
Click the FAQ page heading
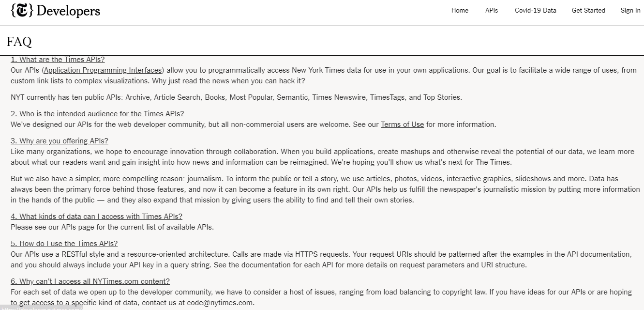(19, 42)
